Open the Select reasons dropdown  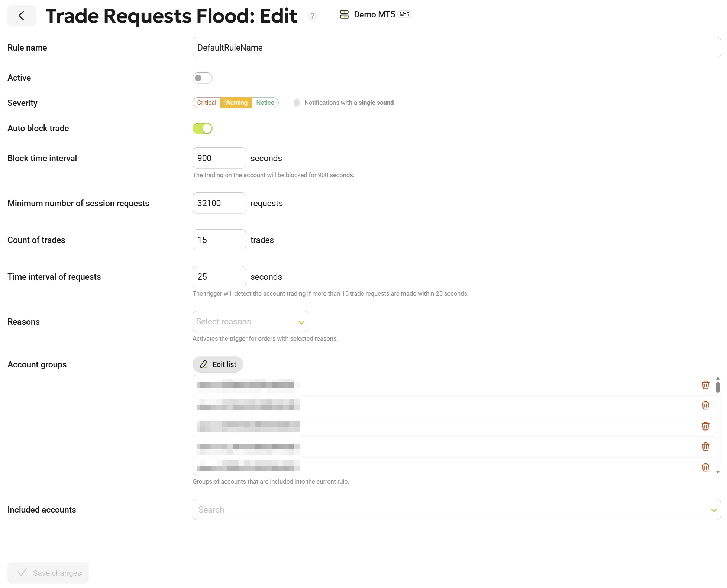tap(250, 321)
